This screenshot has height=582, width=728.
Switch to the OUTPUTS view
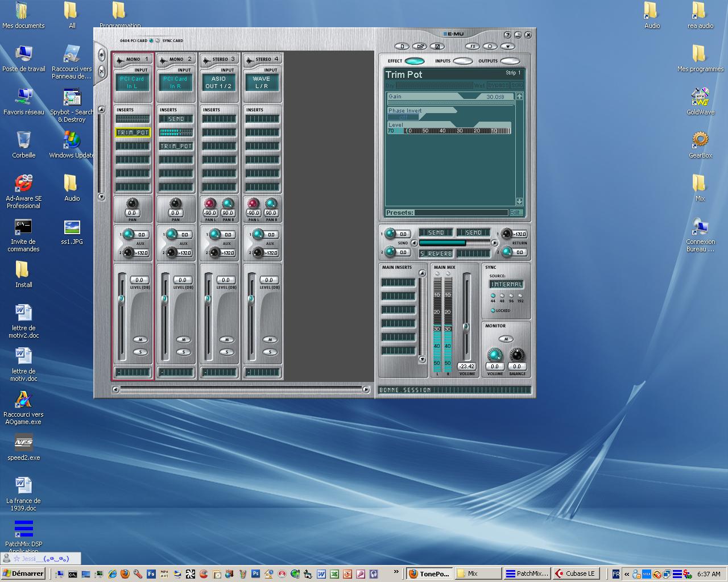tap(510, 61)
